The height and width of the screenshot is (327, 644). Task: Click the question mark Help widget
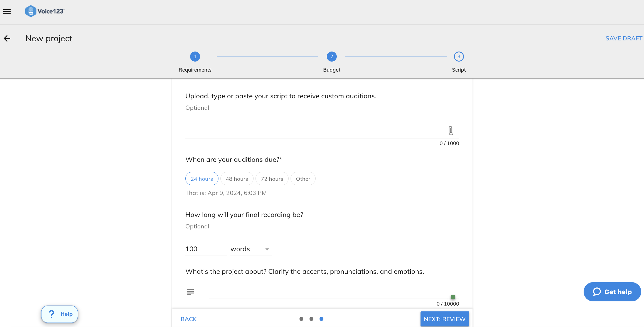[x=60, y=314]
